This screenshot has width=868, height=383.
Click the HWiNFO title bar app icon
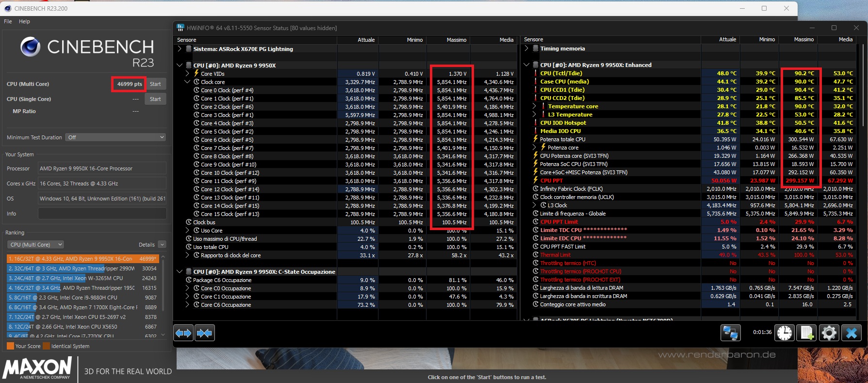click(180, 28)
